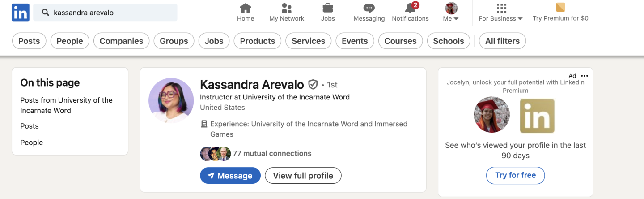Filter results by Schools
Image resolution: width=644 pixels, height=199 pixels.
click(449, 41)
